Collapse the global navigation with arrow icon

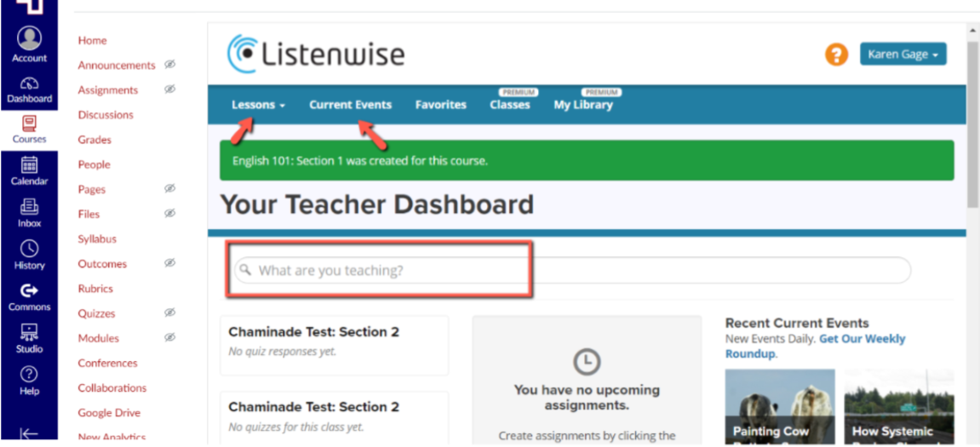click(x=29, y=434)
